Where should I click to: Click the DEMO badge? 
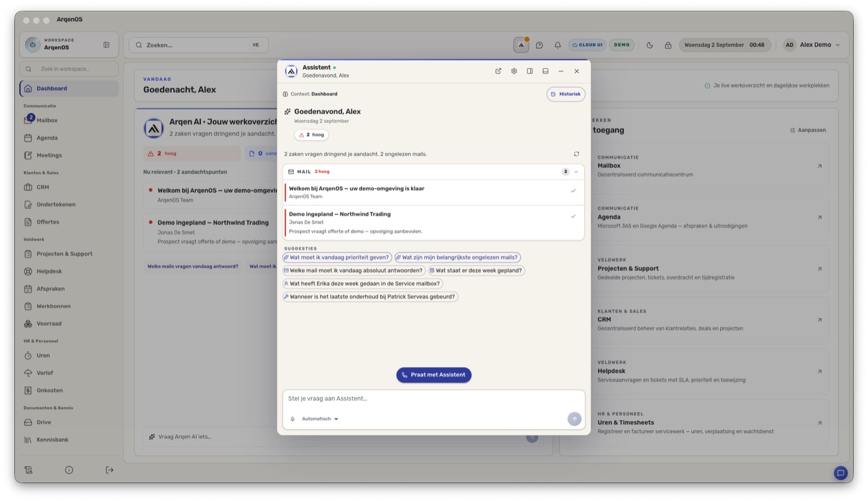622,45
